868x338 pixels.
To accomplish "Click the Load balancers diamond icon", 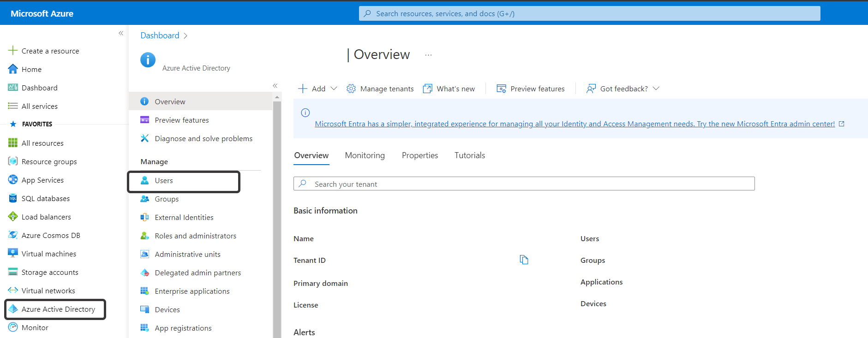I will coord(13,216).
